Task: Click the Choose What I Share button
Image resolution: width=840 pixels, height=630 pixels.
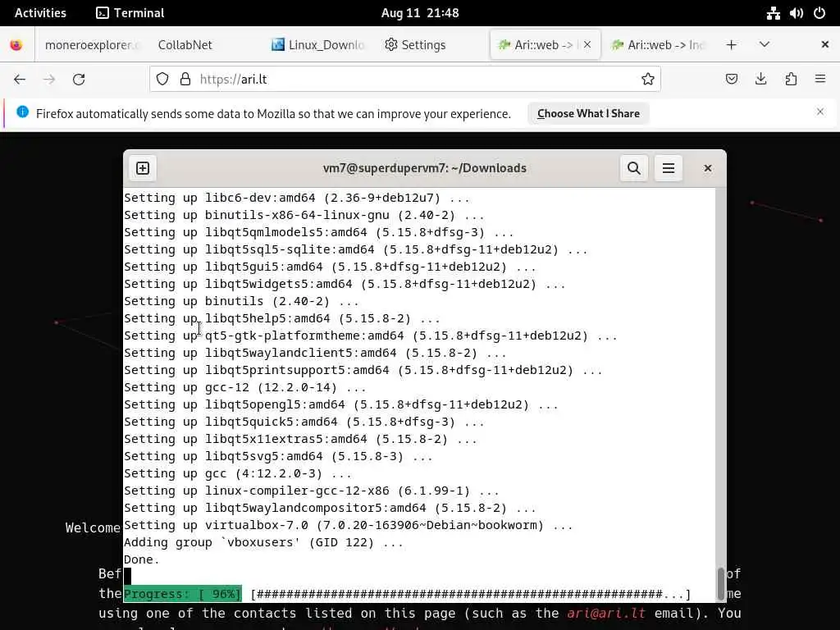Action: (588, 113)
